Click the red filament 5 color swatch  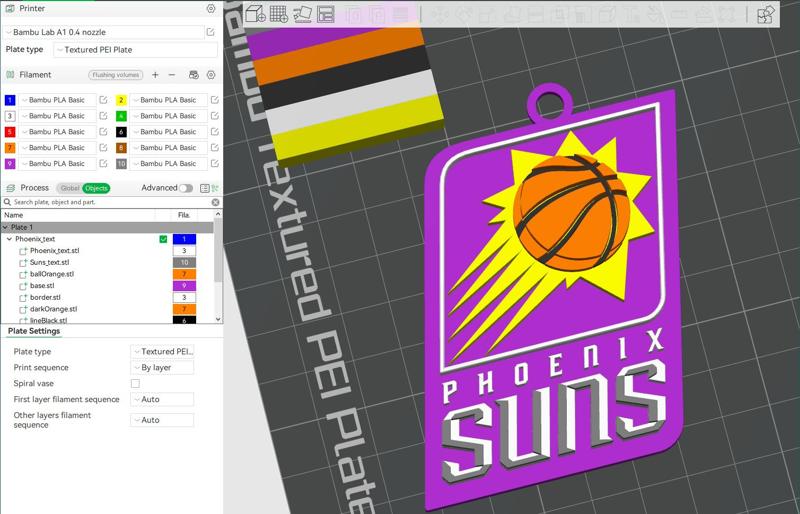pyautogui.click(x=10, y=132)
